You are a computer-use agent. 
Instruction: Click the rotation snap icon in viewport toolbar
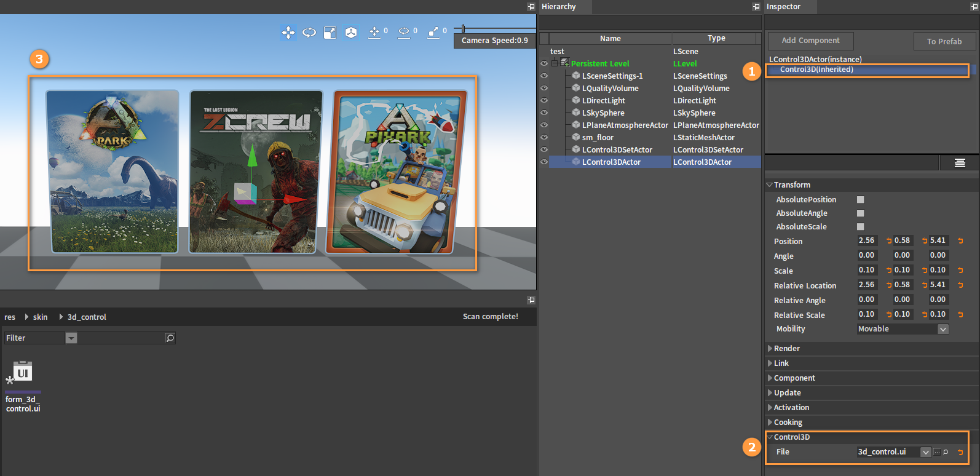click(404, 32)
